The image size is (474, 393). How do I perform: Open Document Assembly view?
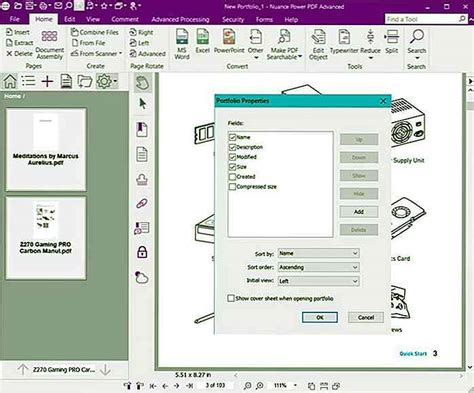49,44
